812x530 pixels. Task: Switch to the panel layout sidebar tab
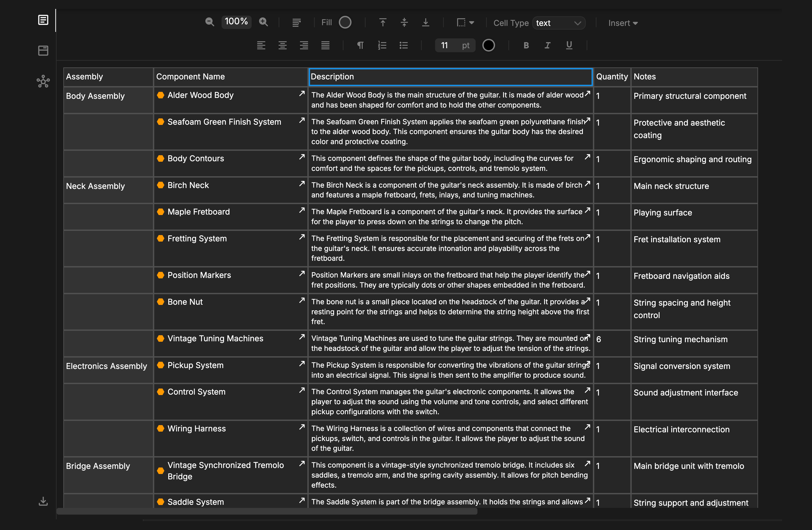(43, 51)
